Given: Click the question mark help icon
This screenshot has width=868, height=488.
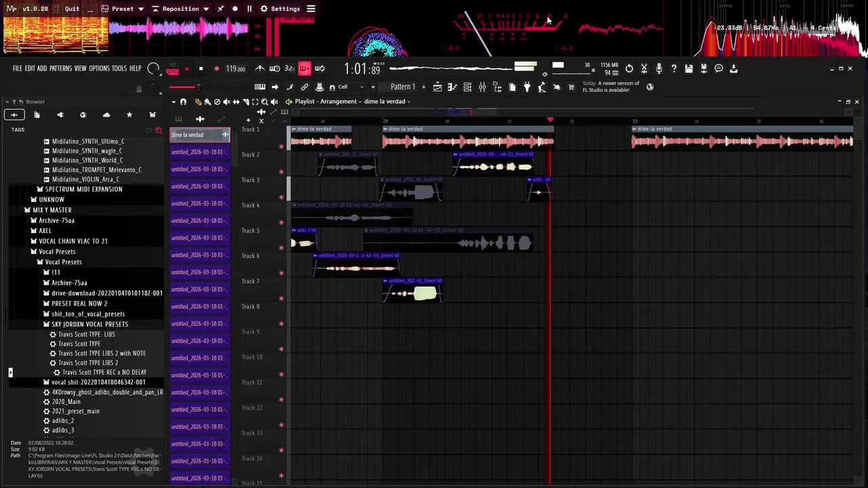Looking at the screenshot, I should 674,68.
